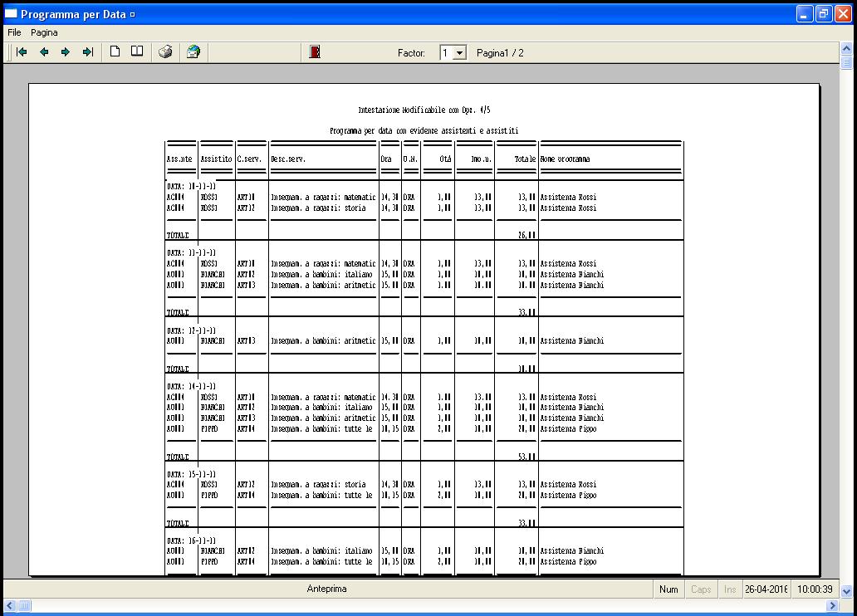Click the 'Totale' column header
The width and height of the screenshot is (857, 616).
pyautogui.click(x=525, y=159)
